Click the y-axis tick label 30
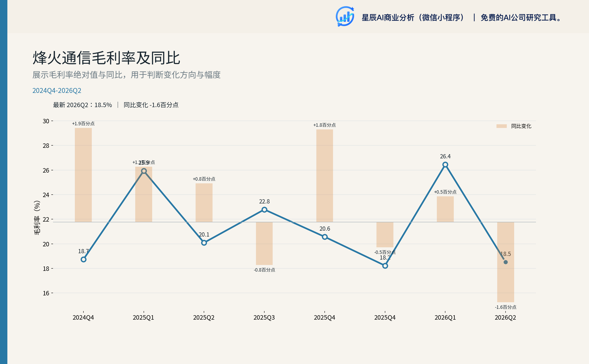Screen dimensions: 589x364 (46, 121)
